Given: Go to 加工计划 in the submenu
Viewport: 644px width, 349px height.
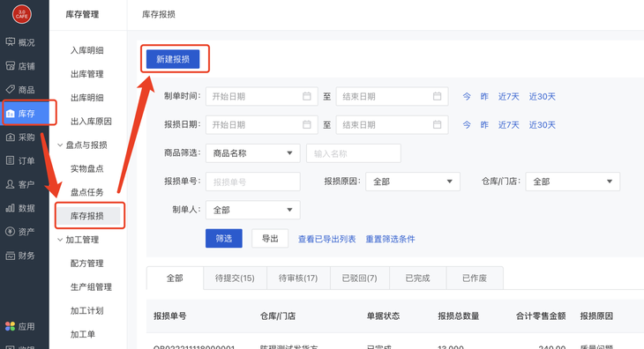Looking at the screenshot, I should [87, 311].
